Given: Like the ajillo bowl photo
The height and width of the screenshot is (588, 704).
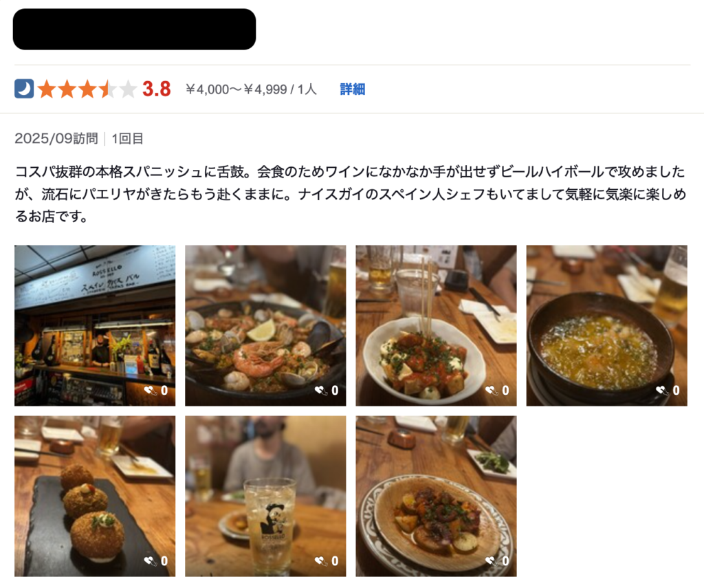Looking at the screenshot, I should tap(668, 391).
